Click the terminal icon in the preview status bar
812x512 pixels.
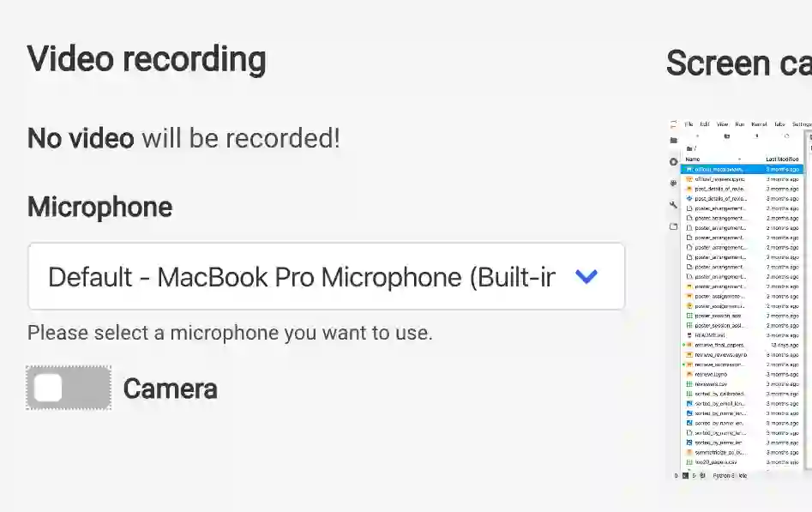point(685,475)
